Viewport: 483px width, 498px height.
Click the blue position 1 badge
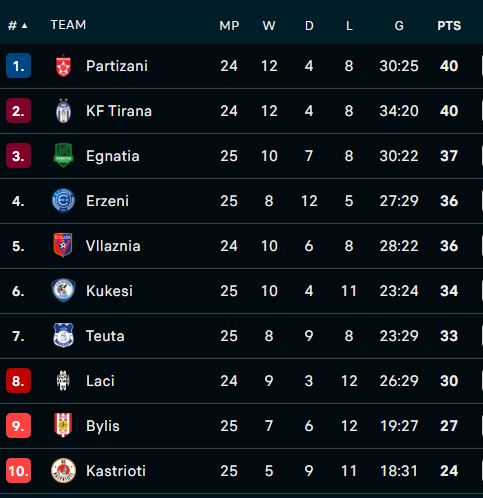pos(18,66)
